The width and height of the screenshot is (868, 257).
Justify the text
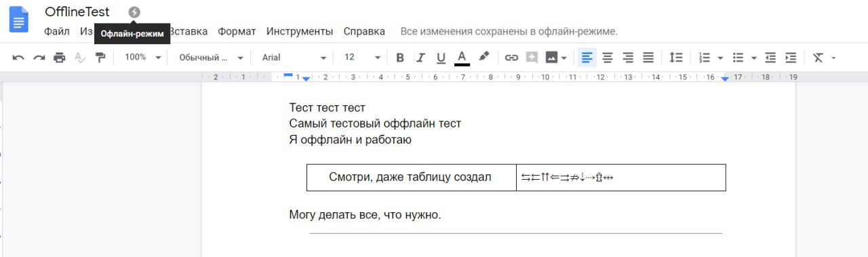(x=648, y=58)
